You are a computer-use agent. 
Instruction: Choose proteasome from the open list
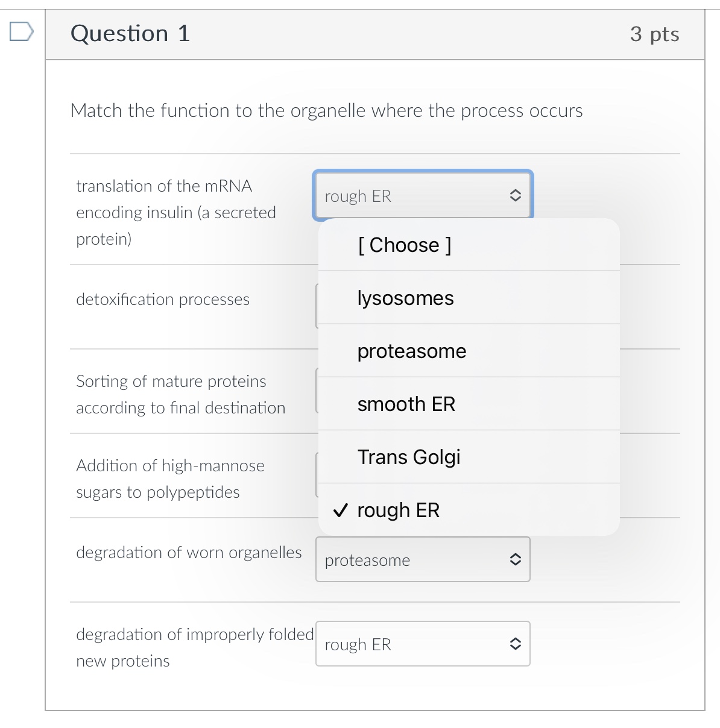412,351
